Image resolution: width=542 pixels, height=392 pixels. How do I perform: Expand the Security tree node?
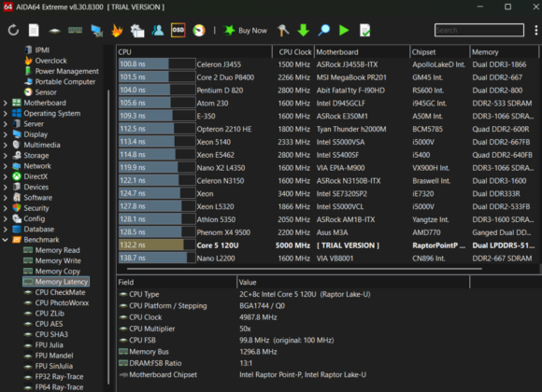tap(6, 208)
